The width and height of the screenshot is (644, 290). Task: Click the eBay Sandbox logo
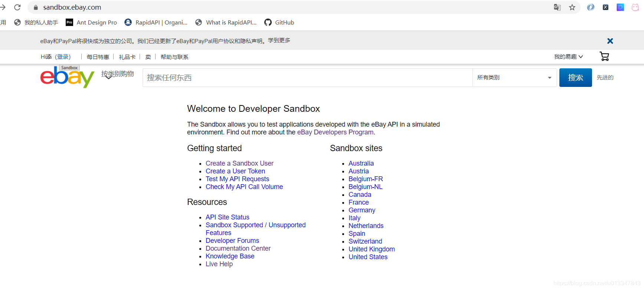[x=67, y=77]
